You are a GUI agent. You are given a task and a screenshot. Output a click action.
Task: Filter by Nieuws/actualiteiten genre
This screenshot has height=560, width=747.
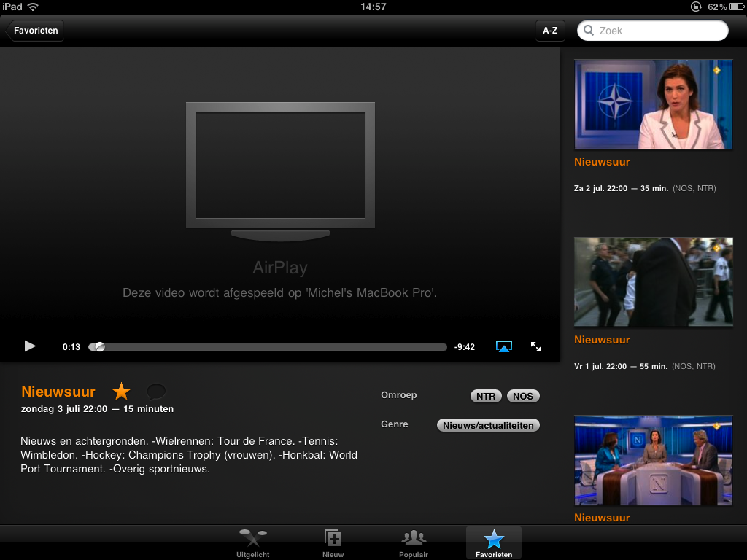click(488, 425)
